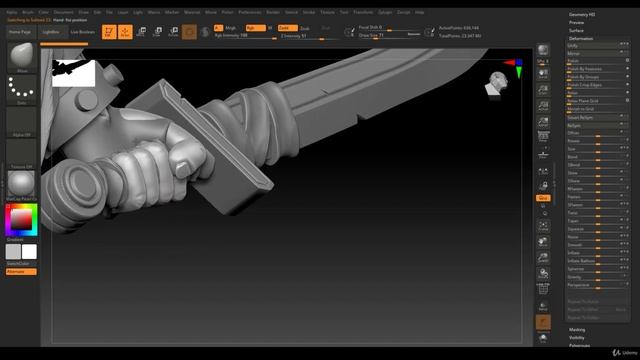This screenshot has height=360, width=640.
Task: Open the Document menu
Action: point(63,13)
